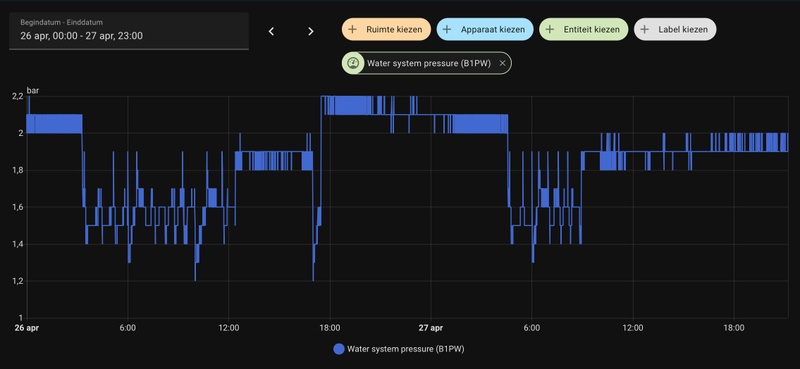This screenshot has width=800, height=369.
Task: Click the 2,2 value on the y-axis
Action: coord(17,96)
